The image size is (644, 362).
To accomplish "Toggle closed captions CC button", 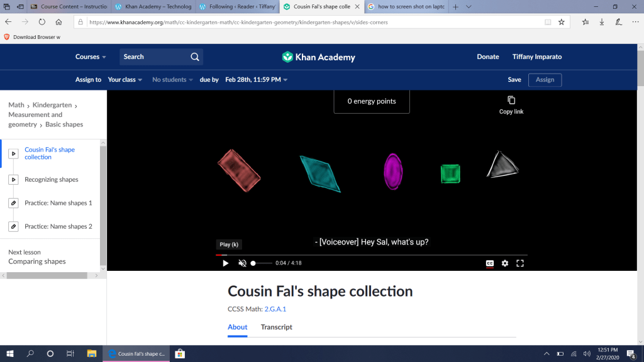I will click(489, 263).
